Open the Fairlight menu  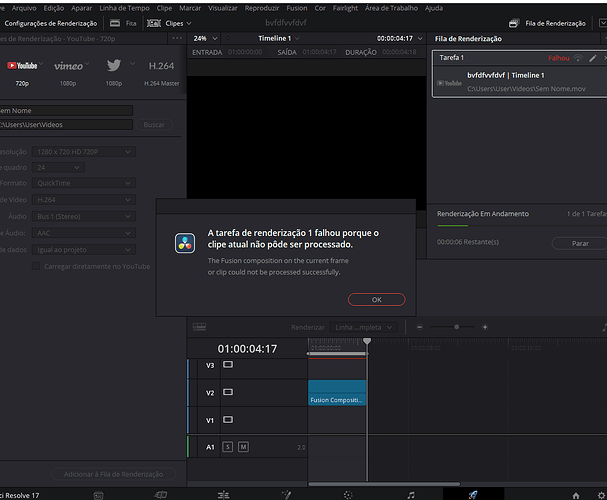pos(345,8)
